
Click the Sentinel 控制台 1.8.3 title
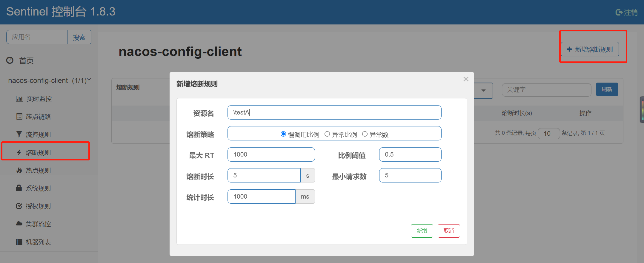(x=61, y=12)
